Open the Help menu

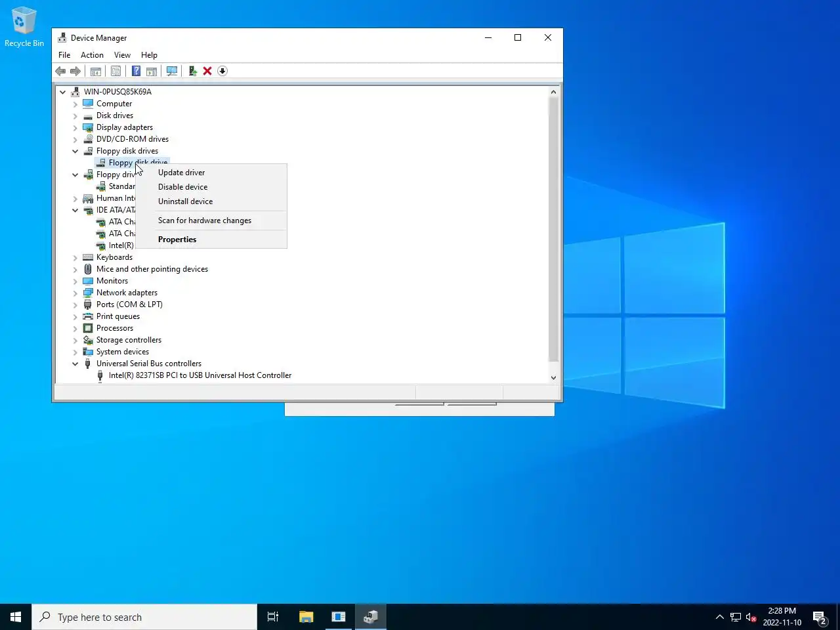pyautogui.click(x=149, y=55)
